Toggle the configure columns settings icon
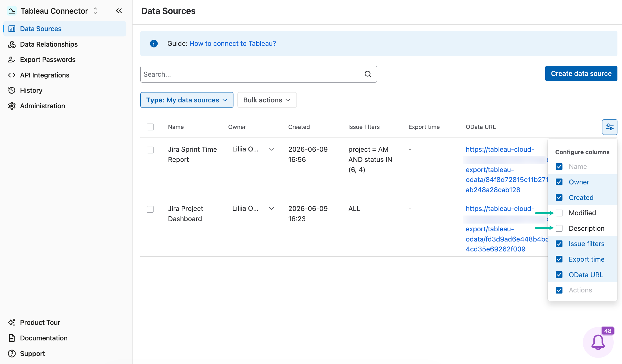The image size is (622, 364). pos(610,127)
